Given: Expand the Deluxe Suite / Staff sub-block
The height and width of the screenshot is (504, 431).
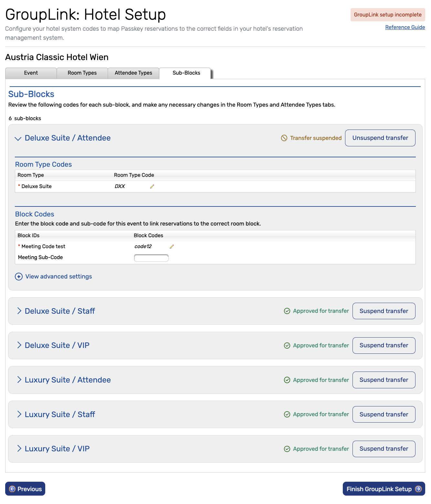Looking at the screenshot, I should (19, 311).
